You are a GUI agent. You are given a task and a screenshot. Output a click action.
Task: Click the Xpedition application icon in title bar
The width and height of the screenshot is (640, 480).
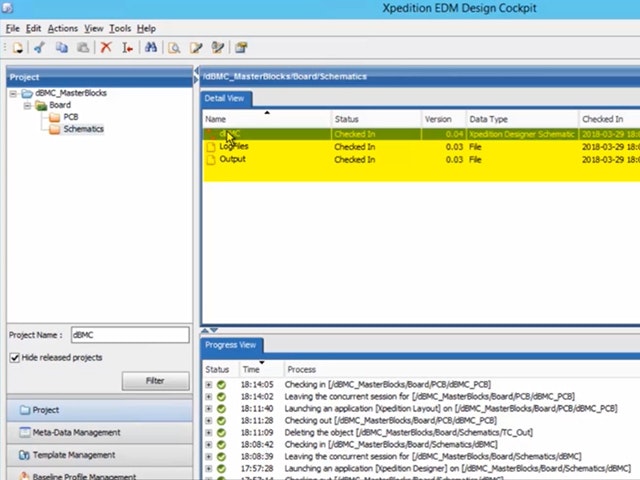(x=7, y=7)
